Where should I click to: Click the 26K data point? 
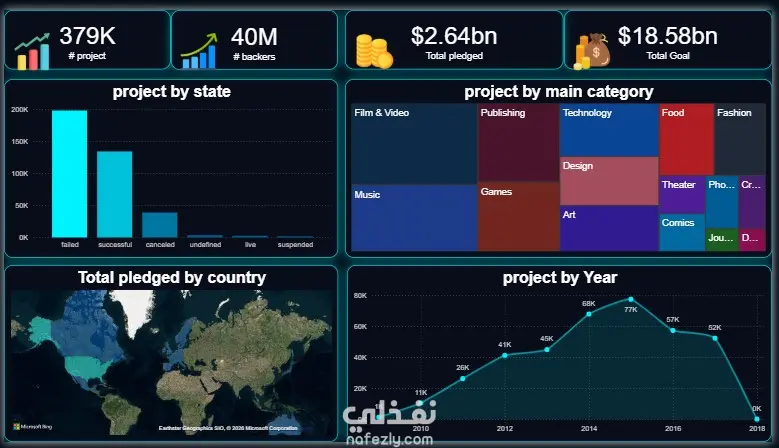[x=463, y=378]
